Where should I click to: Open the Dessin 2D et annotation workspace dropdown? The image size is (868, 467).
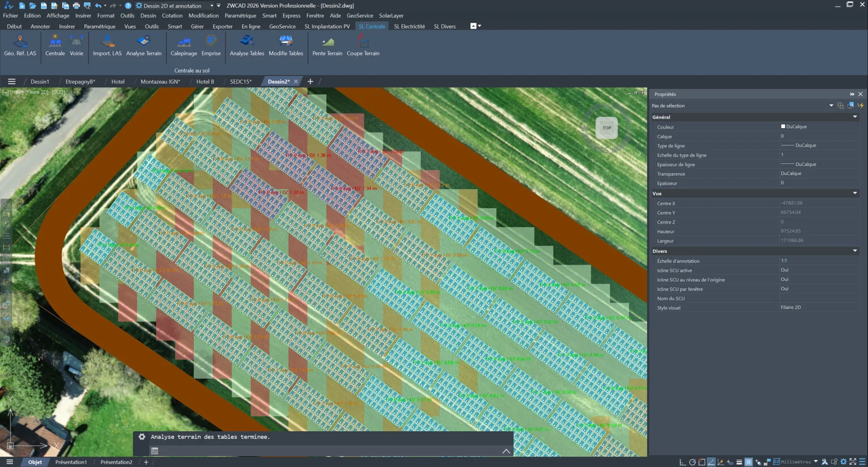click(212, 5)
